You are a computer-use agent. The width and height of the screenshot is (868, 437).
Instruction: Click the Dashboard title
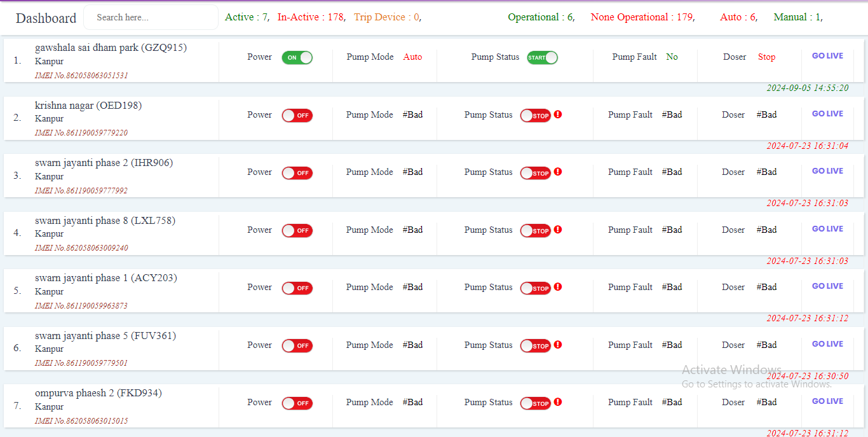tap(46, 18)
